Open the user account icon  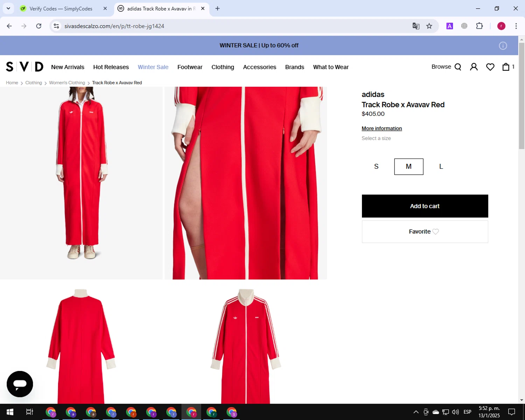click(474, 67)
